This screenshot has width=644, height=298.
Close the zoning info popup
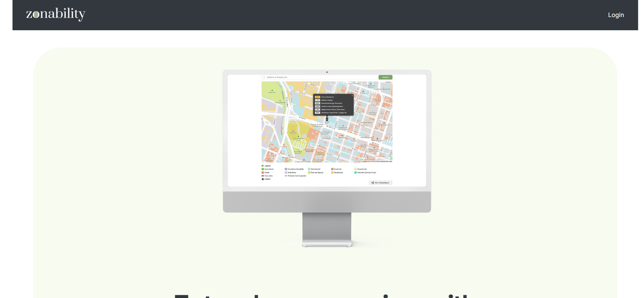tap(352, 96)
